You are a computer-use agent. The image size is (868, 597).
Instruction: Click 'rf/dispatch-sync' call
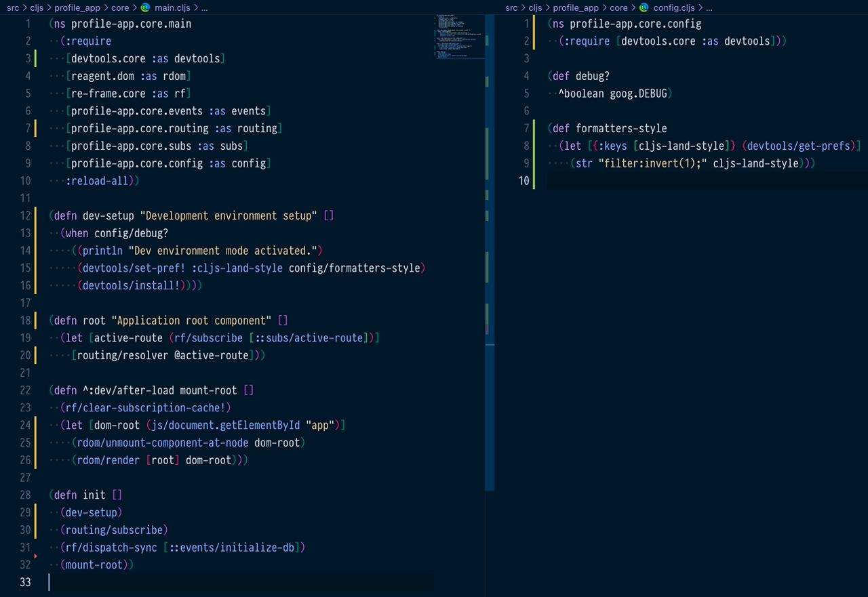pyautogui.click(x=111, y=548)
